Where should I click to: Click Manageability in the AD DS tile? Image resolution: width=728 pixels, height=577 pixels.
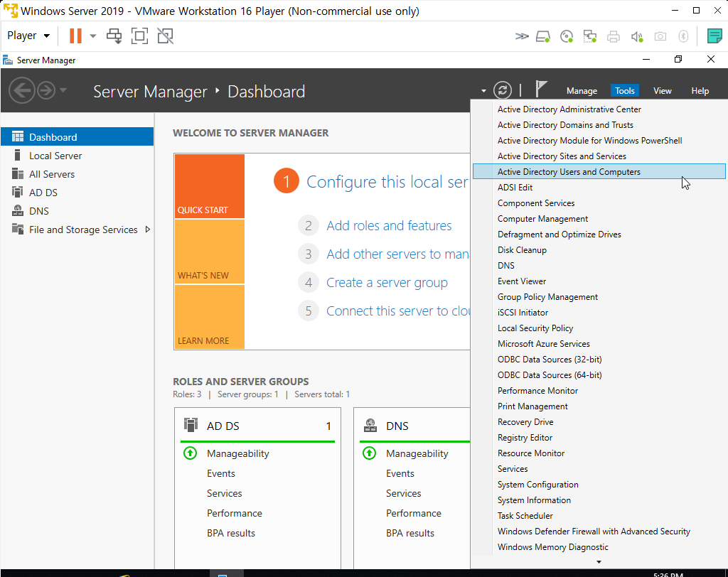237,453
